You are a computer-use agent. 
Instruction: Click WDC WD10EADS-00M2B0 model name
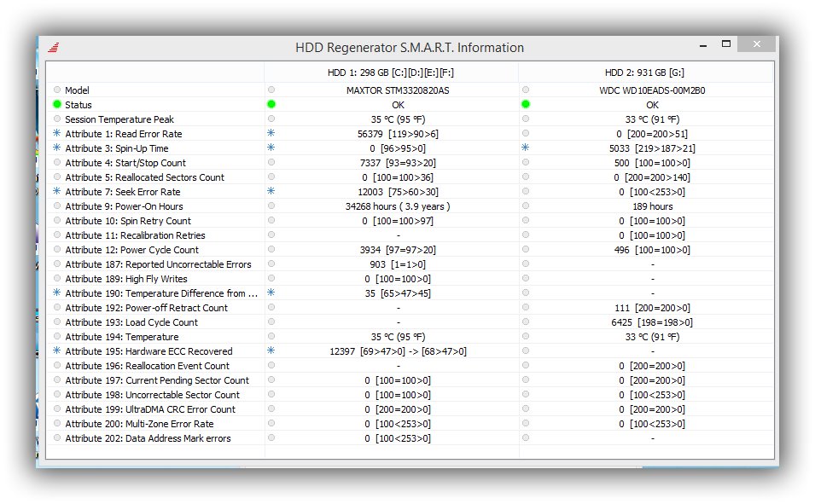pos(652,90)
